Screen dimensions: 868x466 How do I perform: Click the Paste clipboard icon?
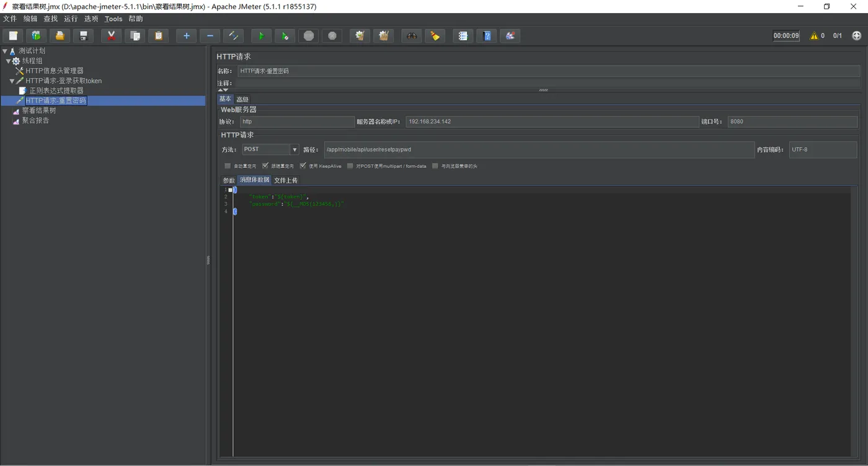pos(158,36)
